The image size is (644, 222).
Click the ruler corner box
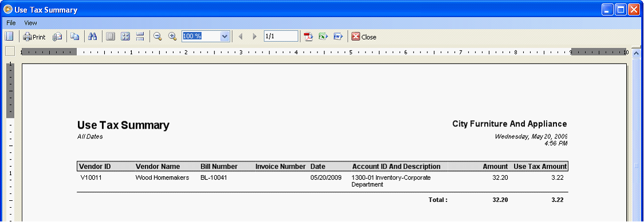[10, 51]
